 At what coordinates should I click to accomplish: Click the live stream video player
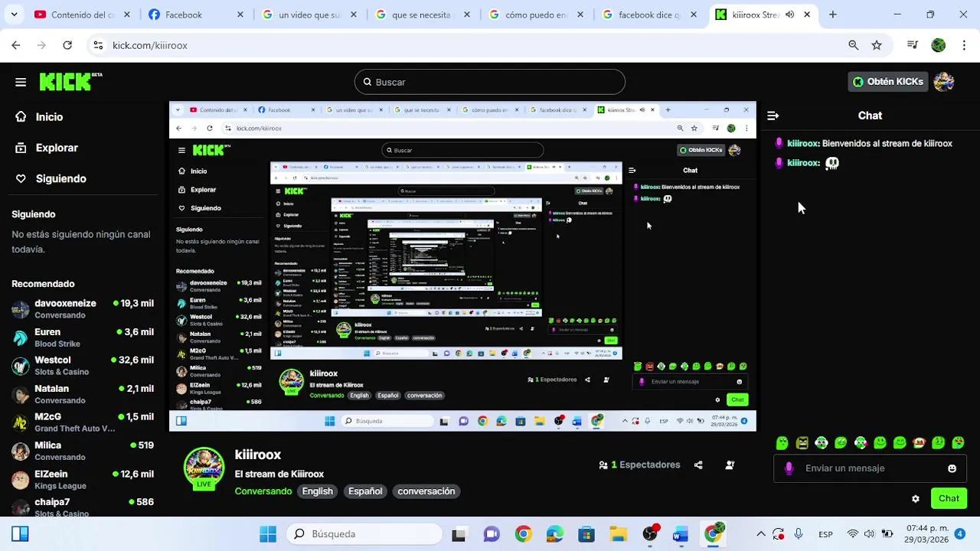[x=462, y=266]
